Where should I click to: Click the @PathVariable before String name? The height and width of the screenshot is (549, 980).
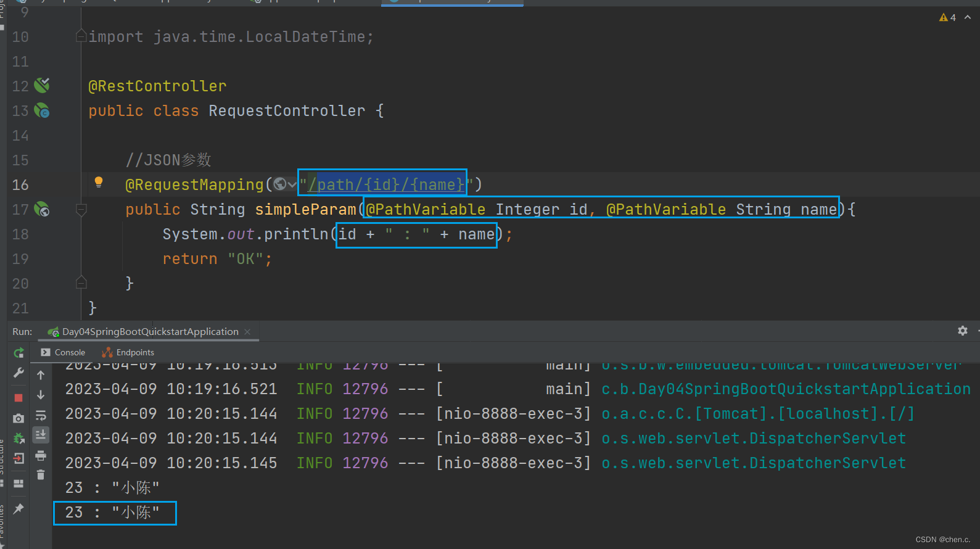pos(666,210)
